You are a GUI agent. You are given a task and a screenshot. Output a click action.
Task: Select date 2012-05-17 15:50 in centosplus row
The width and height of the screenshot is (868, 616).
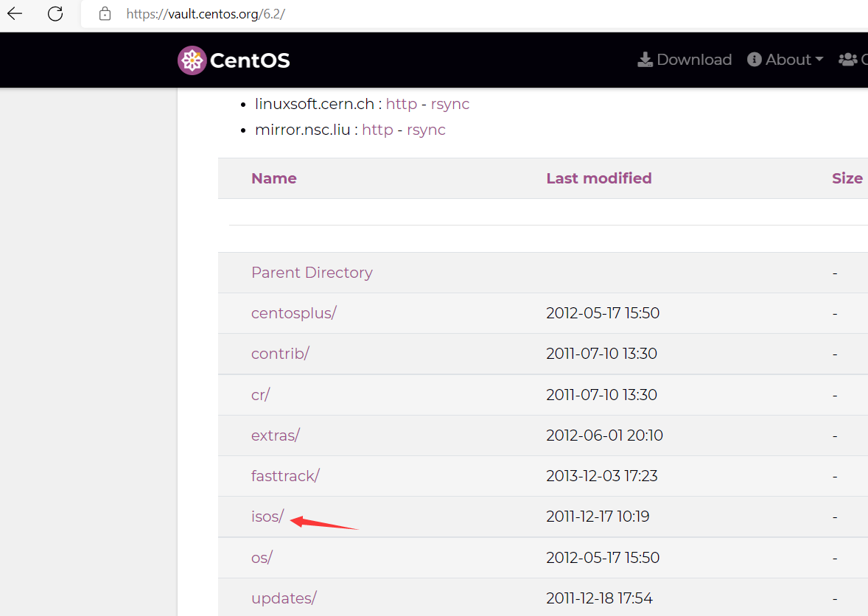603,313
